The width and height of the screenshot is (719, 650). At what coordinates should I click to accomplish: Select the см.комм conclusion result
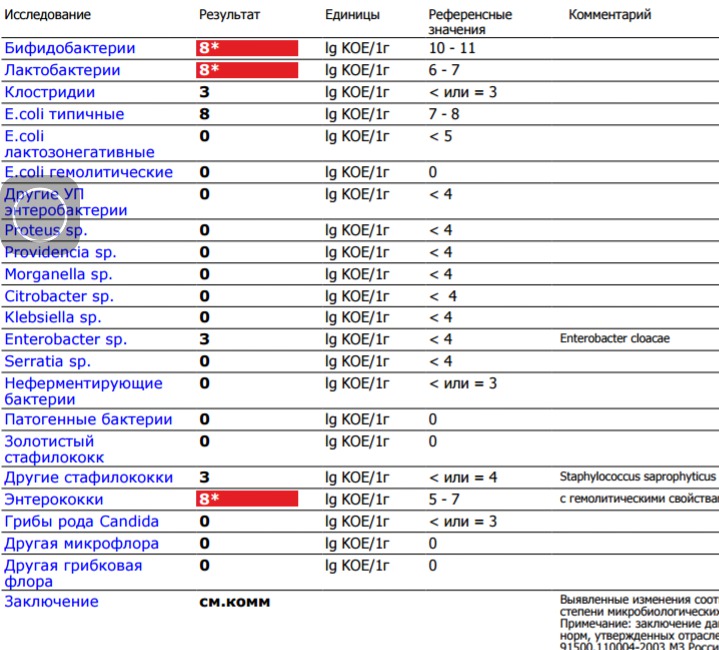coord(235,602)
